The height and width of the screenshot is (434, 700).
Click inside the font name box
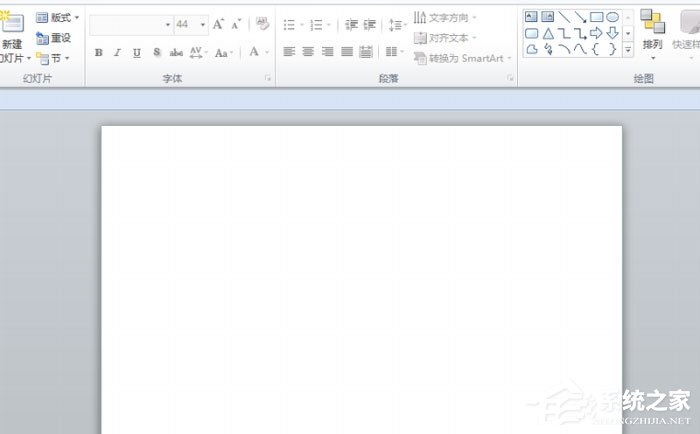[x=127, y=24]
